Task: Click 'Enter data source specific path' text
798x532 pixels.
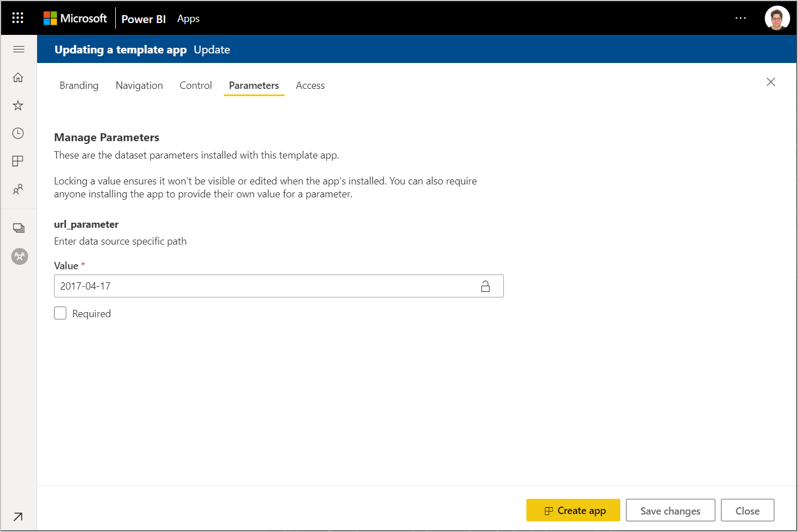Action: click(120, 241)
